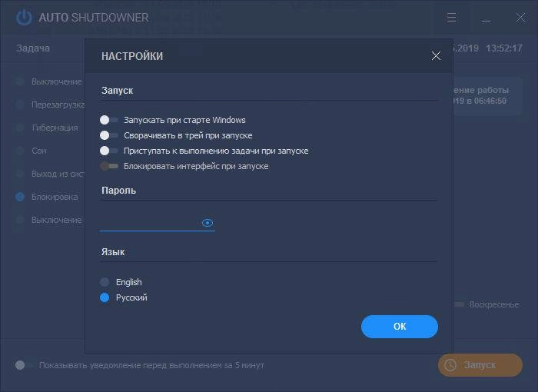
Task: Enable Запускать при старте Windows switch
Action: (x=109, y=120)
